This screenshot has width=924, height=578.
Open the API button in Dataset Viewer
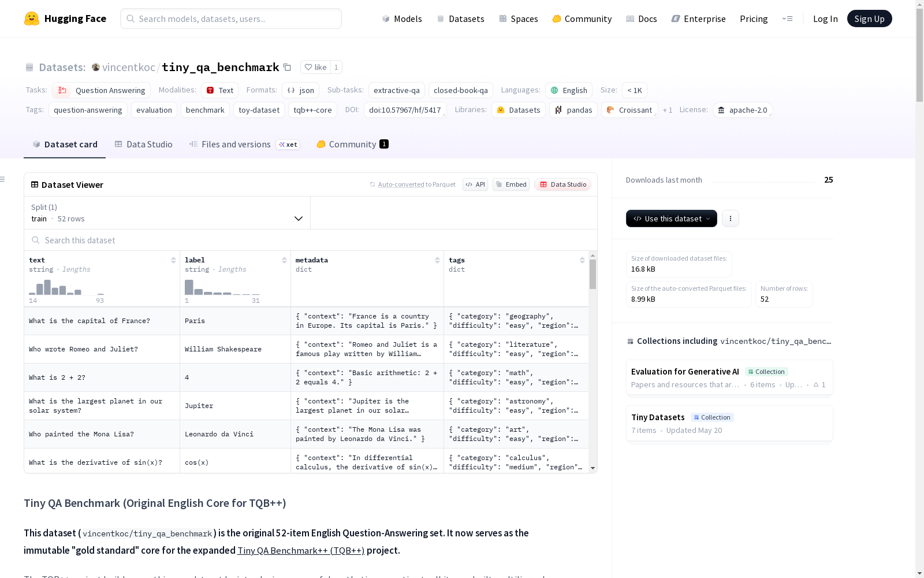475,184
